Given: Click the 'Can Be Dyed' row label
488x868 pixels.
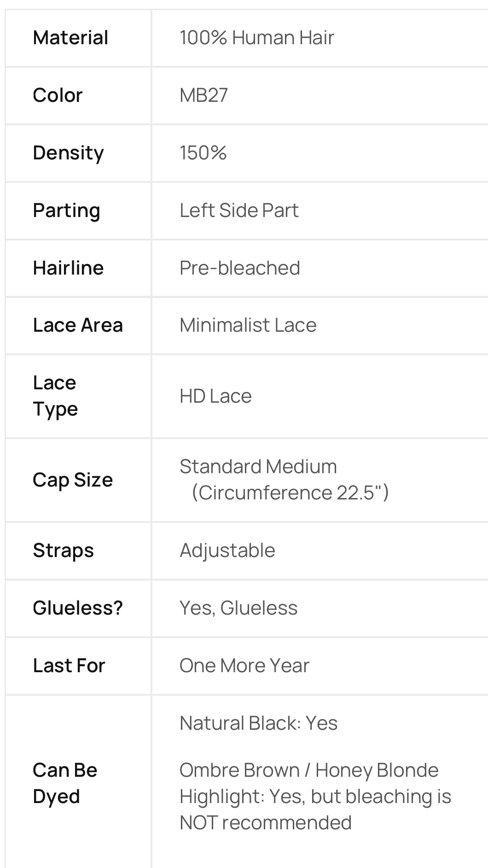Looking at the screenshot, I should (65, 783).
